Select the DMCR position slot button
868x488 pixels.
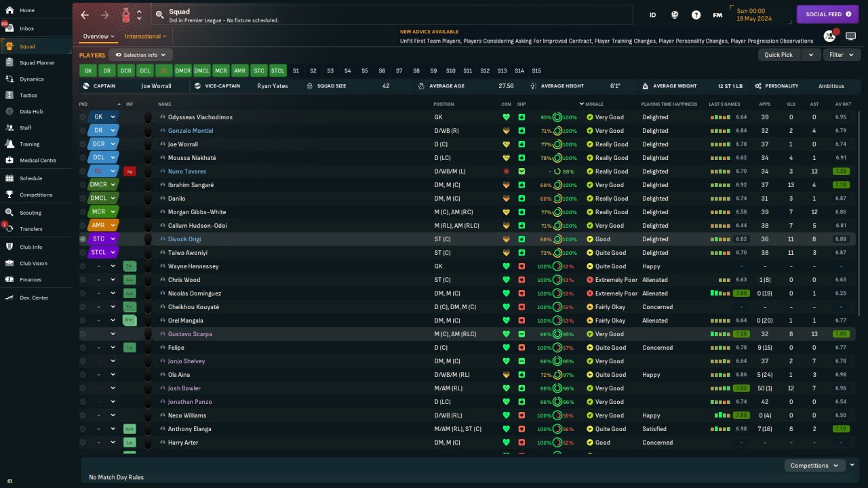(x=182, y=70)
